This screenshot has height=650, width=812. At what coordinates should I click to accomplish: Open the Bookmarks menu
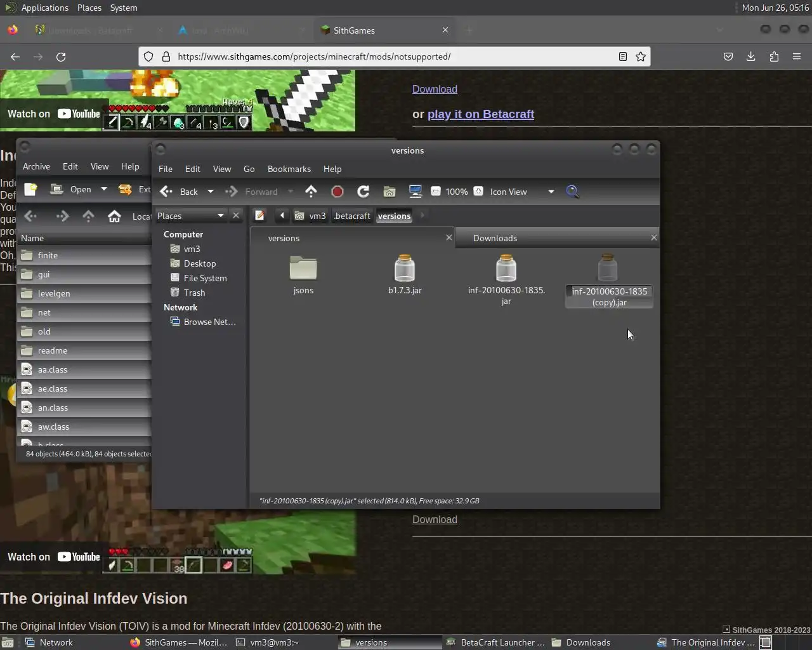coord(289,169)
